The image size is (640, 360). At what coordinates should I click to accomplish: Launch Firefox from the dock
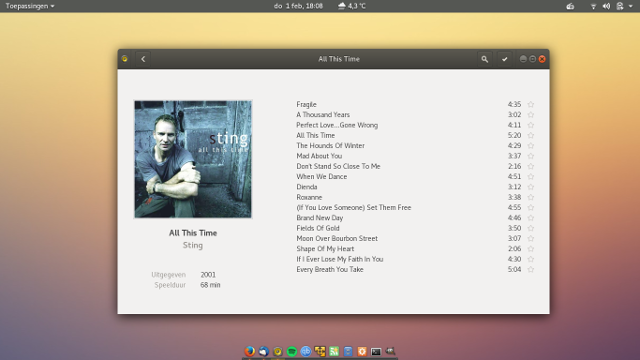point(250,351)
